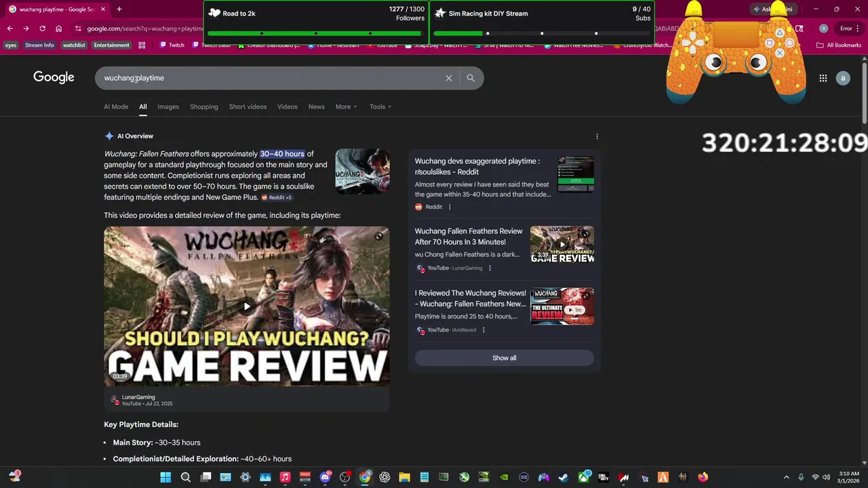Open three-dot menu next to Reddit source
This screenshot has height=488, width=868.
tap(449, 207)
